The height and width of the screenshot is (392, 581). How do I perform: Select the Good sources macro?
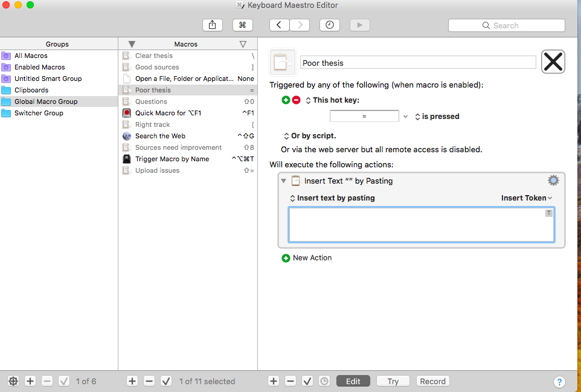[x=188, y=67]
